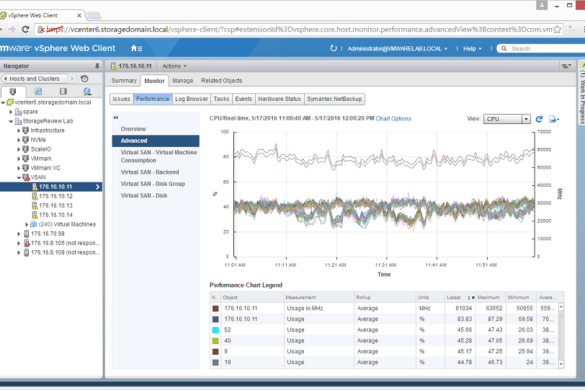Open the Log Browser sub-tab
The width and height of the screenshot is (585, 390).
(191, 99)
